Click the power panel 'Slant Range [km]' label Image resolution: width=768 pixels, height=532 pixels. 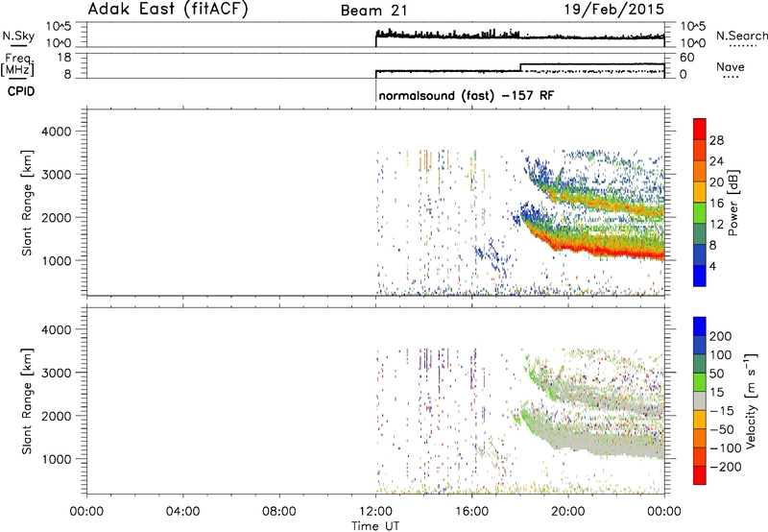pos(27,203)
